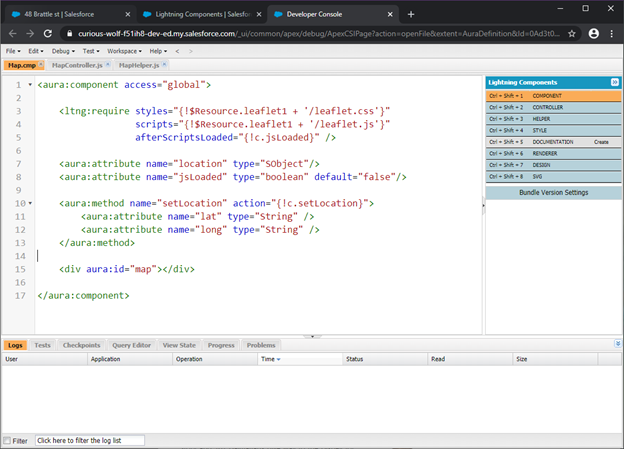Open the Tests panel tab
Screen dimensions: 624x449
point(42,345)
